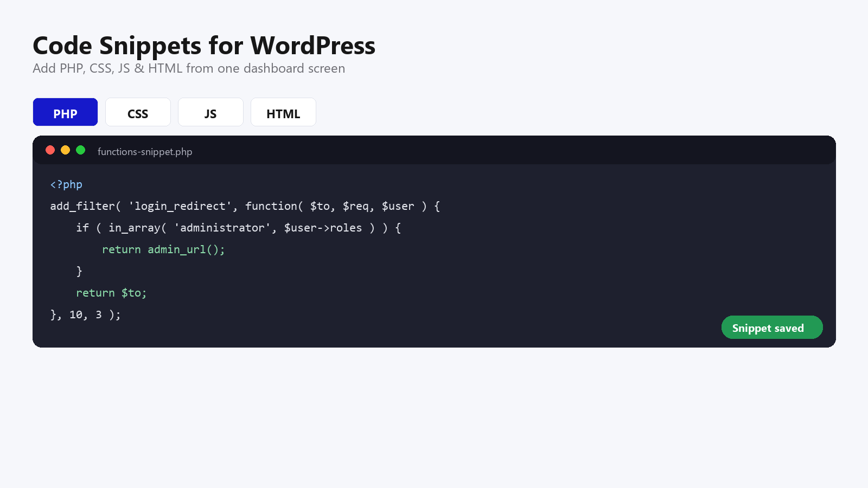Select the PHP tab
Screen dimensions: 868x488
coord(65,112)
